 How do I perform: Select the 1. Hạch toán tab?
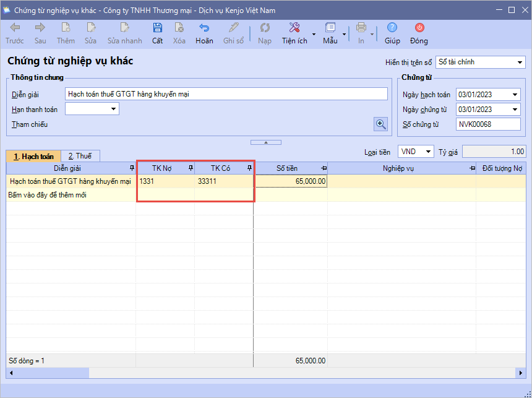point(34,157)
